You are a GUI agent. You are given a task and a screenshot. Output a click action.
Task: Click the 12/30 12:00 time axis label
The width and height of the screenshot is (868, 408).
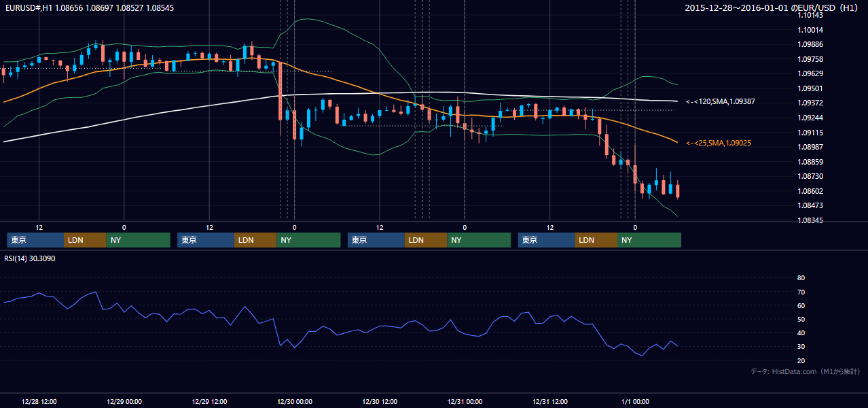(x=380, y=401)
